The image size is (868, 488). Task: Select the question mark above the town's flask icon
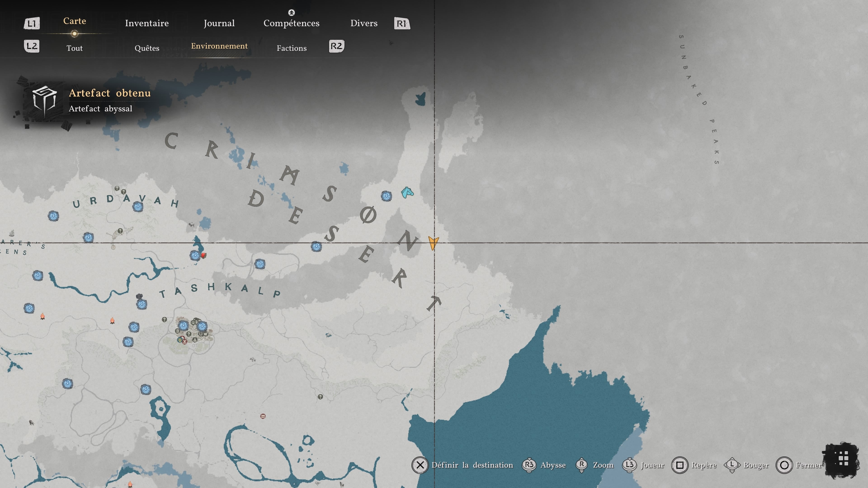point(189,334)
